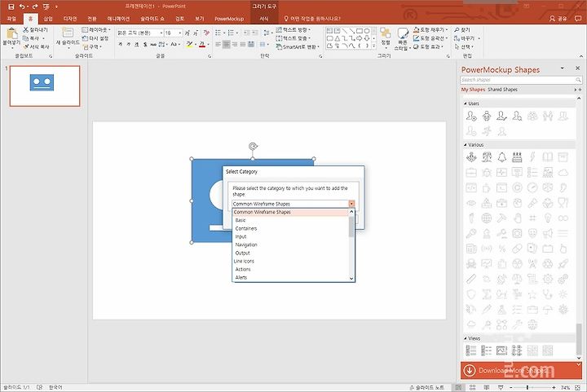Image resolution: width=587 pixels, height=392 pixels.
Task: Select the anchor shape in Various
Action: [471, 157]
